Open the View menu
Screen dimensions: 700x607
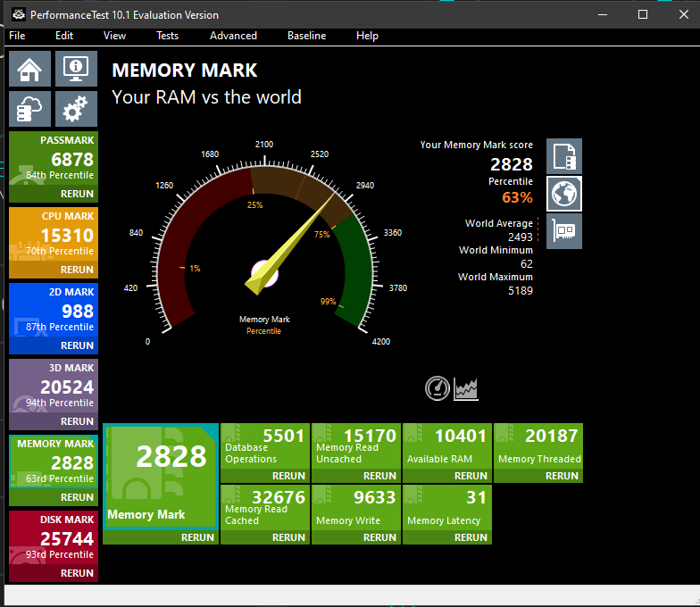(114, 36)
